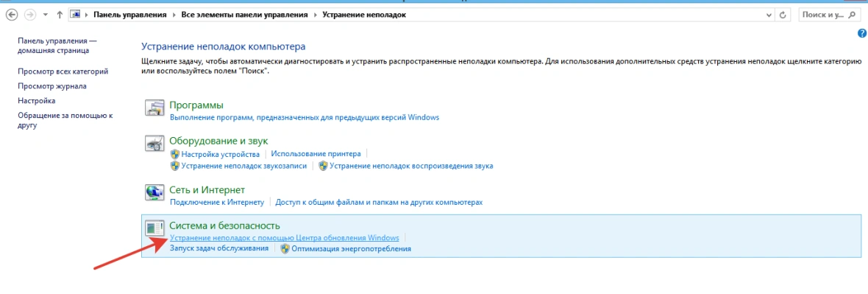Open the 'Сеть и Интернет' heading

tap(207, 189)
